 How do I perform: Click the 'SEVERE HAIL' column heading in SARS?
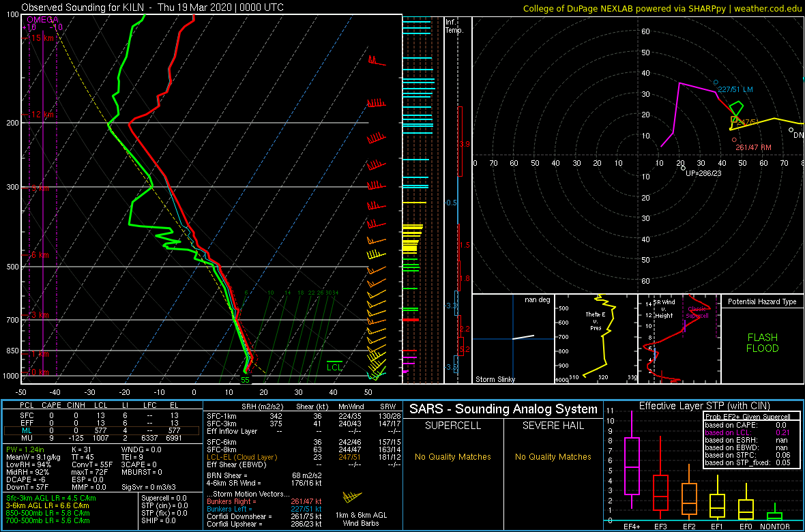click(x=553, y=426)
